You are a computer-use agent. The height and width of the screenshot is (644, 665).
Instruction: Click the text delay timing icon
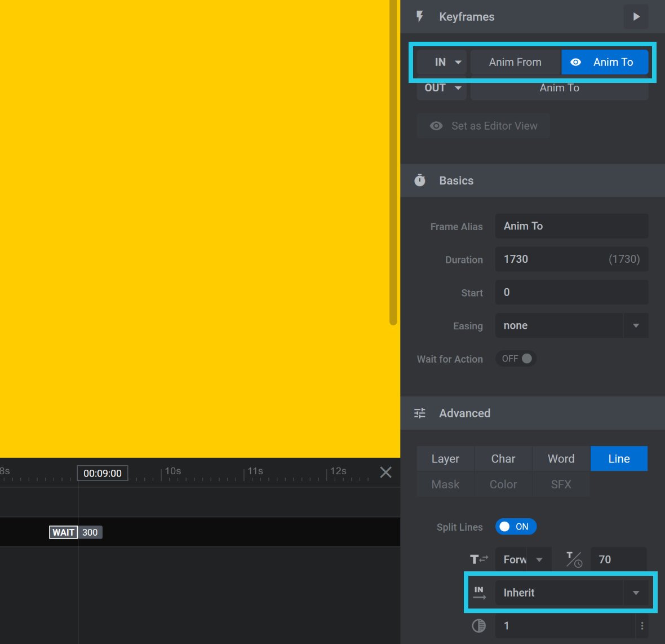pyautogui.click(x=574, y=559)
